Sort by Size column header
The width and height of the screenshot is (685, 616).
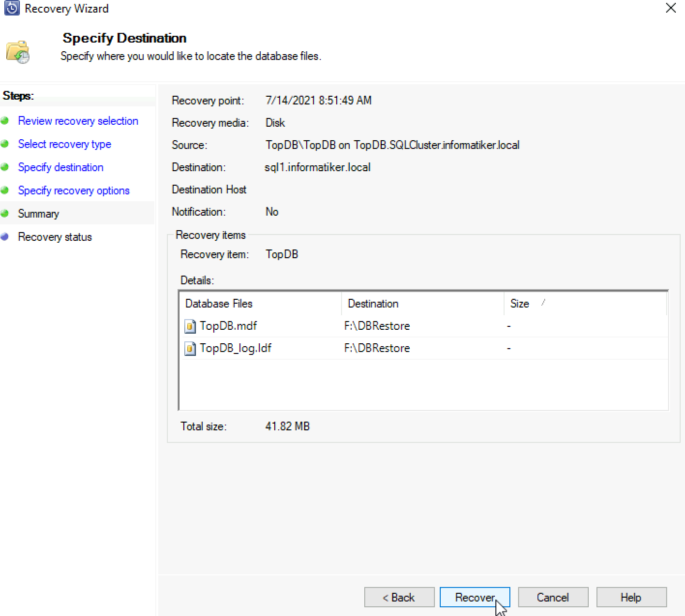pyautogui.click(x=585, y=304)
